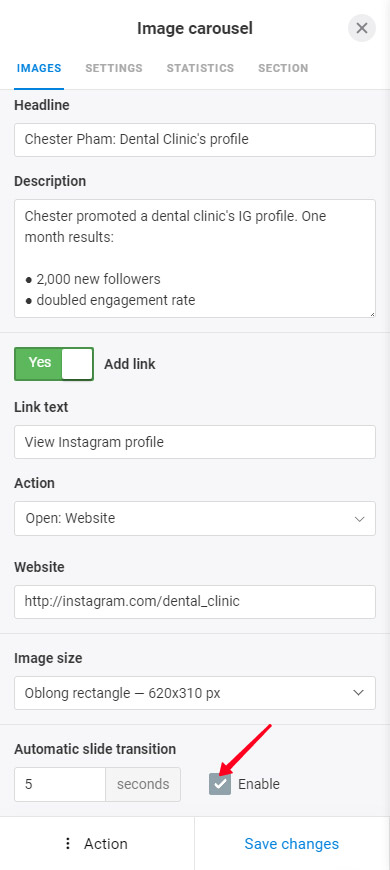Click the three-dot icon beside Action

coord(68,843)
